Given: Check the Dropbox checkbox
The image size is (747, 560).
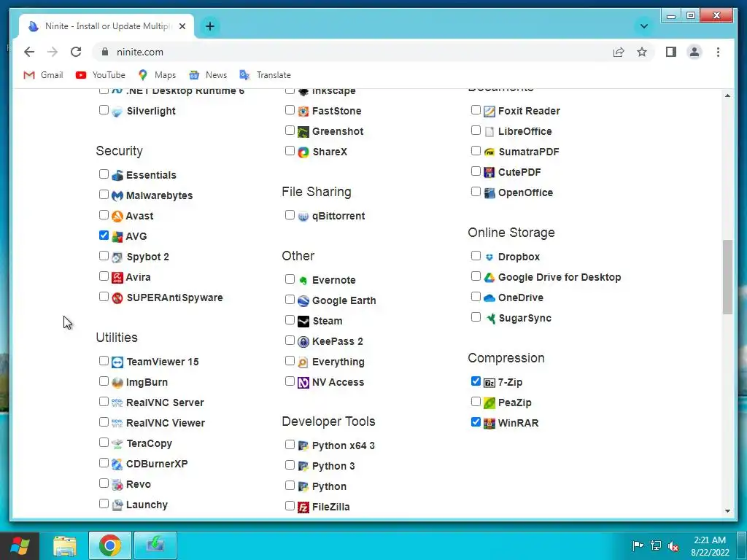Looking at the screenshot, I should click(476, 256).
